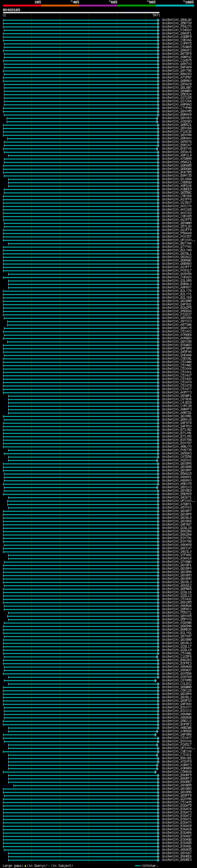197x868 pixels.
Task: Click alignment bar for UniRef100_Q37265
Action: (82, 98)
